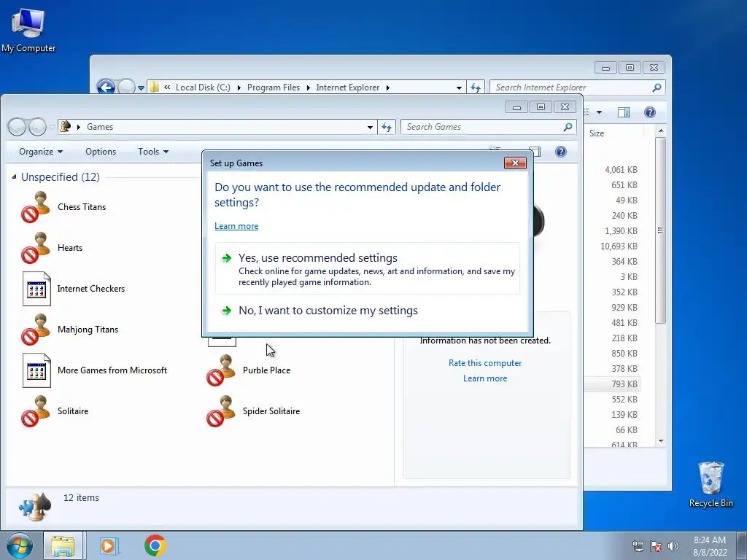This screenshot has height=560, width=747.
Task: Select the 1,390 KB file row
Action: [x=612, y=231]
